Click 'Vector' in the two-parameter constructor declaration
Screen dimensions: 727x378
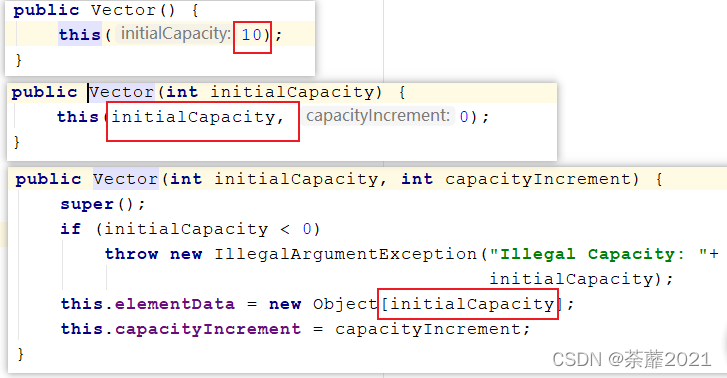[x=126, y=179]
